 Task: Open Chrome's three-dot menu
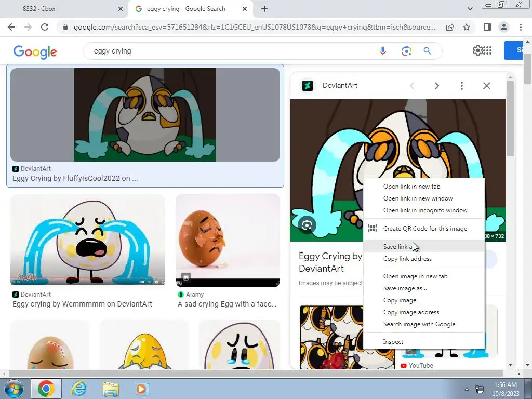click(x=521, y=27)
